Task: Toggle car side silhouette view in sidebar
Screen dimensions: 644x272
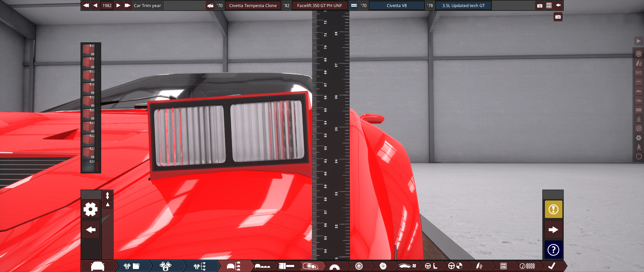Action: (638, 91)
